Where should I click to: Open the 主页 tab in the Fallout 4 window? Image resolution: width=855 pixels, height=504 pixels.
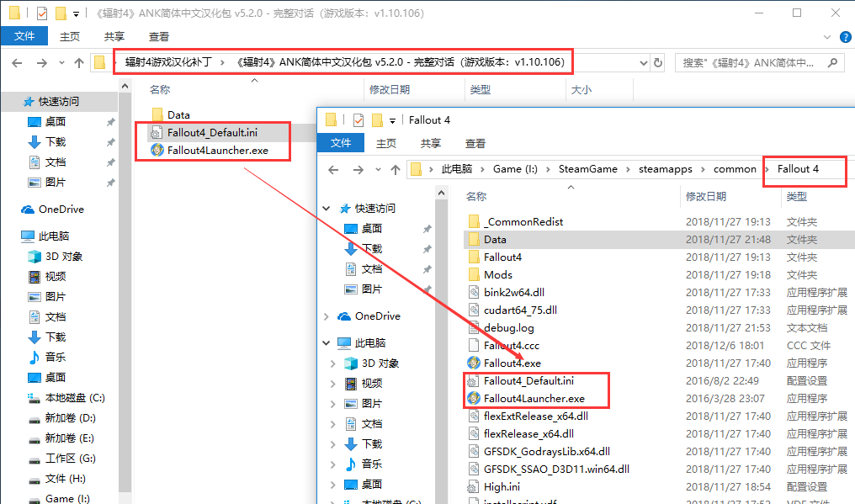[386, 143]
